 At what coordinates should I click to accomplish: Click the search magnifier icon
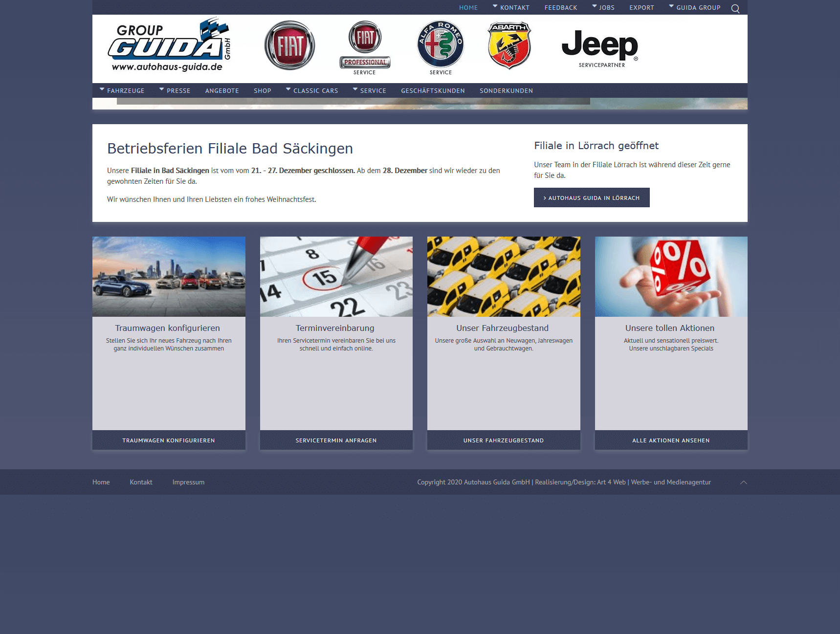click(735, 8)
